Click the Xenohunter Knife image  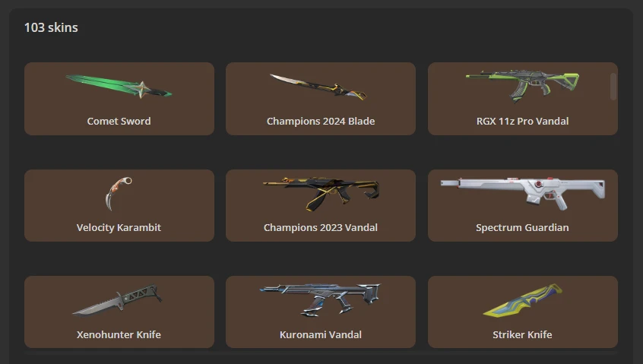[x=117, y=300]
